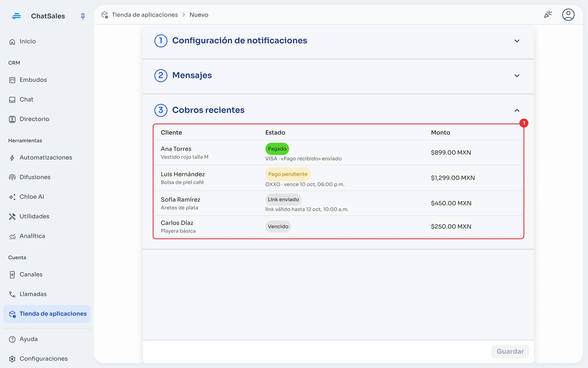Expand the Mensajes section chevron
This screenshot has width=588, height=368.
517,75
